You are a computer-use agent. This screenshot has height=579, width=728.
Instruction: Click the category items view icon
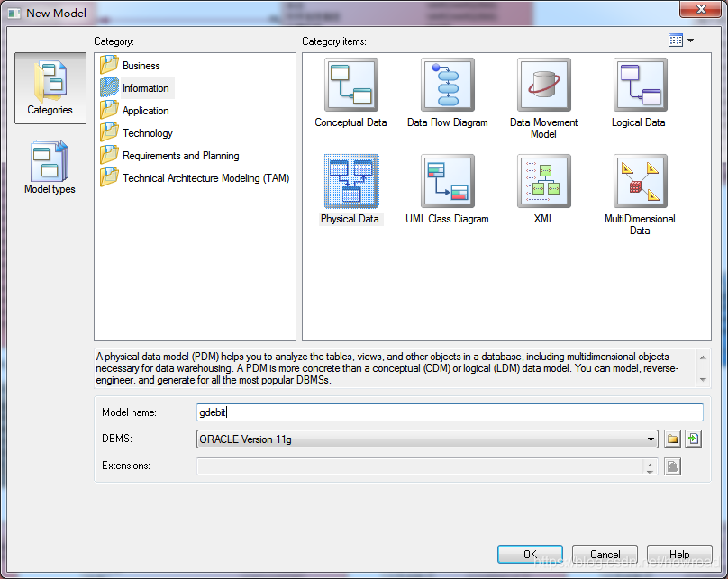tap(676, 41)
